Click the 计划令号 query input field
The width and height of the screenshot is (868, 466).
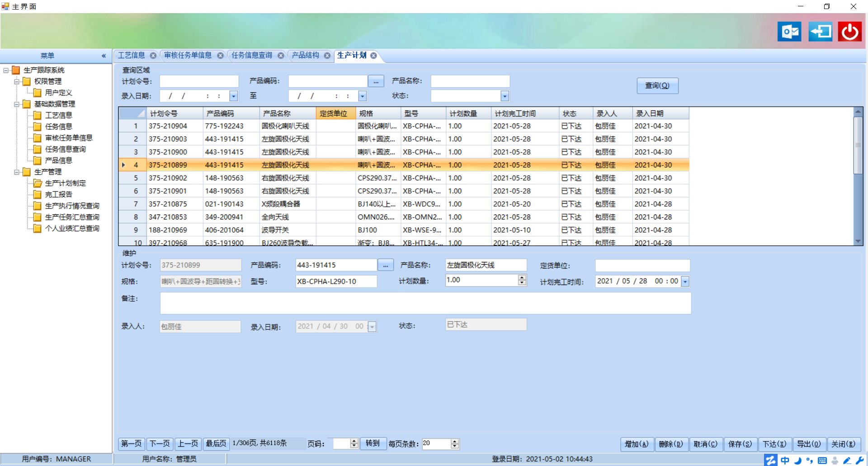tap(199, 81)
